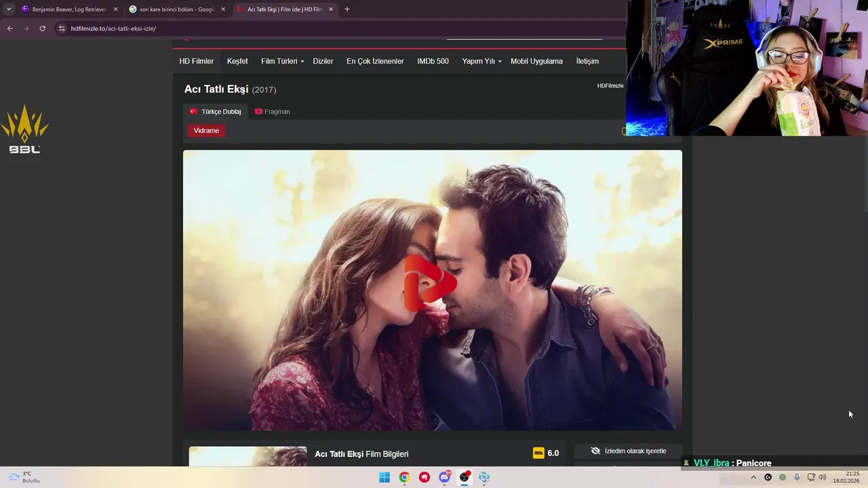Open the blue hexagon app in taskbar
Screen dimensions: 868x488
pyautogui.click(x=484, y=477)
